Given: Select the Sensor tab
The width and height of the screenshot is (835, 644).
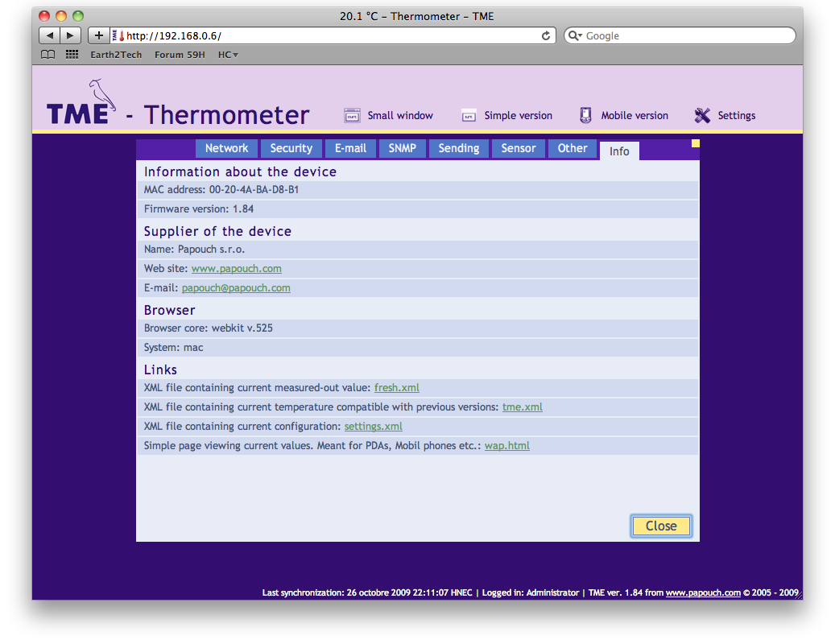Looking at the screenshot, I should (518, 148).
